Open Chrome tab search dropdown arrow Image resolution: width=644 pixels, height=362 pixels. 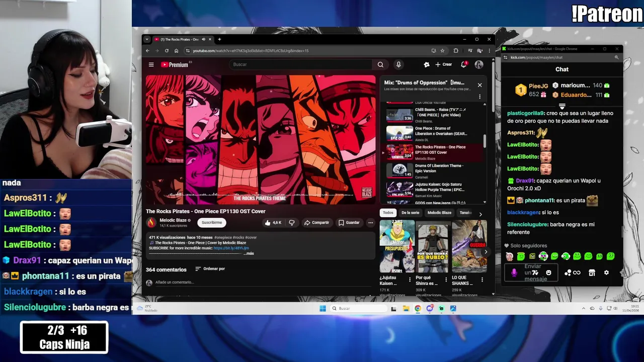pyautogui.click(x=147, y=39)
